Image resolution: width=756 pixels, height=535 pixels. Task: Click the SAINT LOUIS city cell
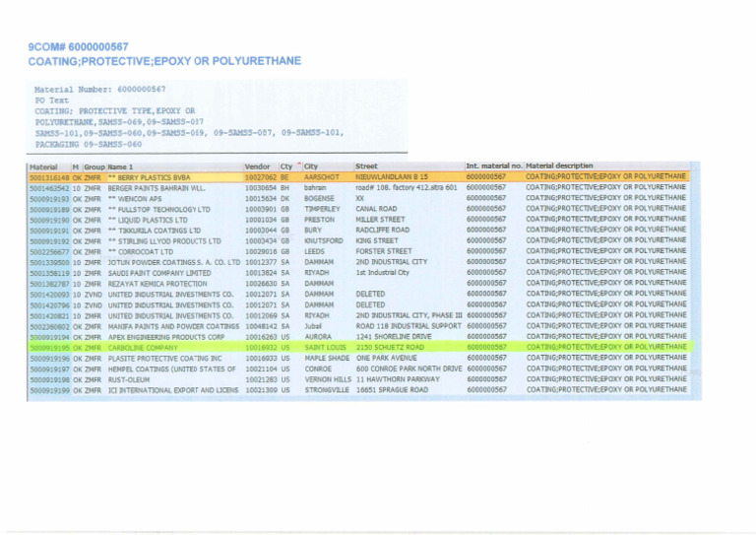click(x=325, y=348)
